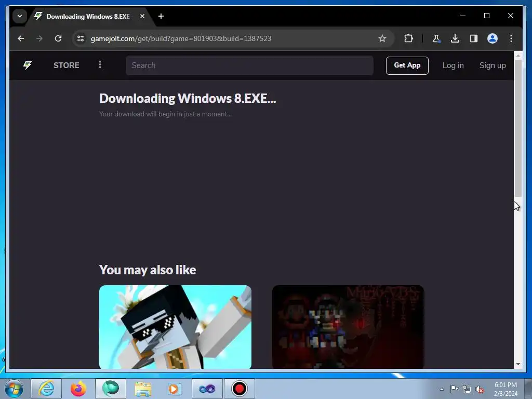
Task: Open the Extensions puzzle icon
Action: pos(408,38)
